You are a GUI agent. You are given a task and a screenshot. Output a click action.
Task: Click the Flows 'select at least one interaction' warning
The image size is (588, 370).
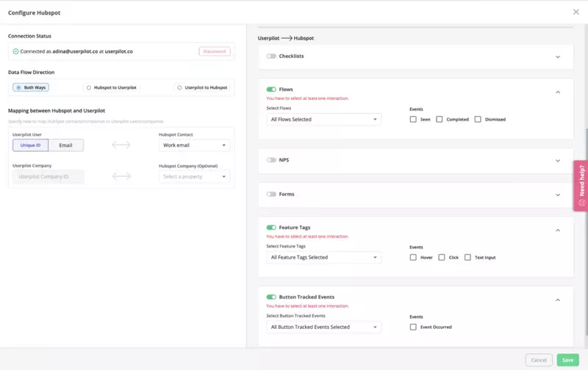click(307, 98)
